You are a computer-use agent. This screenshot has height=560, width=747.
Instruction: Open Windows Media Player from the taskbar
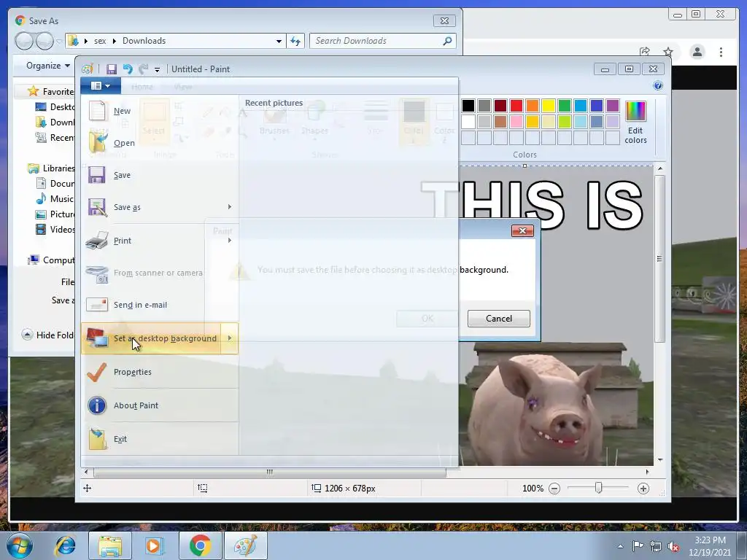tap(155, 545)
